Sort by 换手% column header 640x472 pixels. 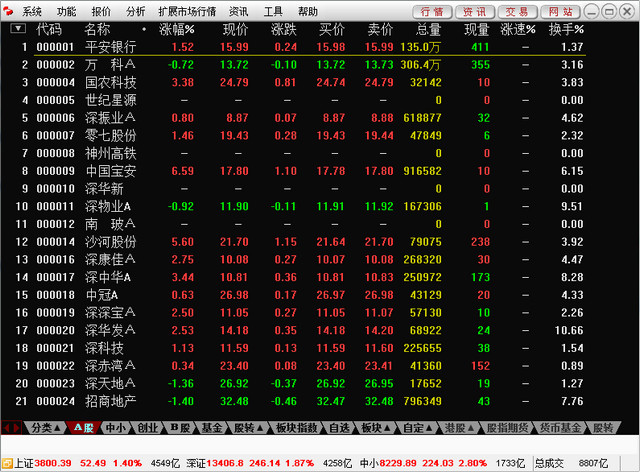click(566, 29)
